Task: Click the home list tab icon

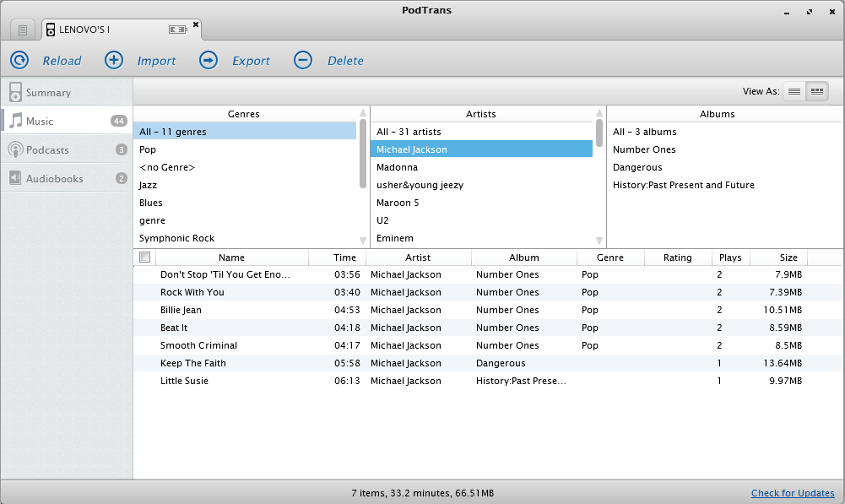Action: [x=23, y=30]
